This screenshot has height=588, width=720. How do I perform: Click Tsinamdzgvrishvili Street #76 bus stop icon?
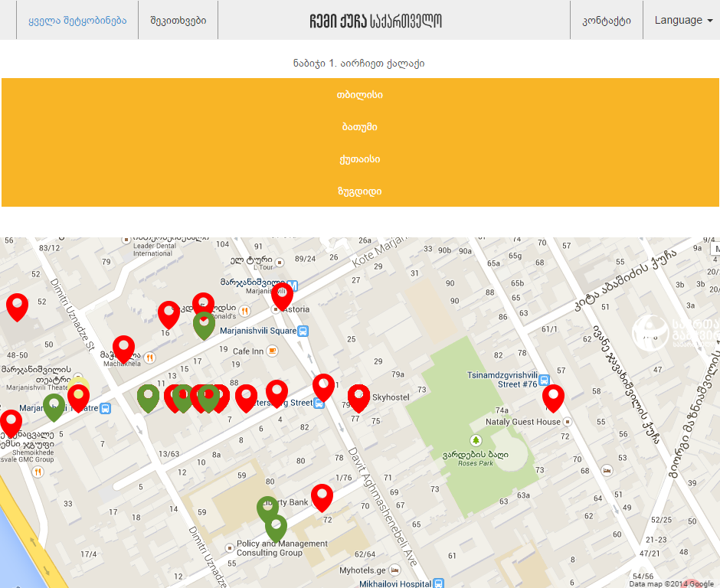coord(544,380)
